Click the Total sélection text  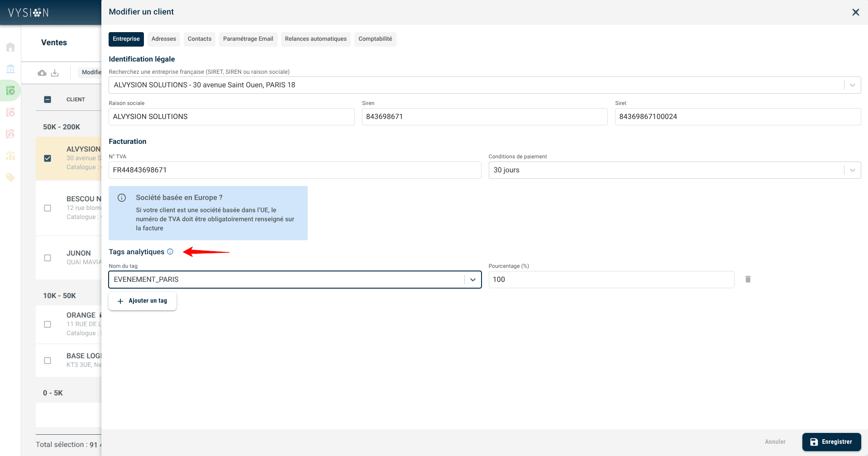(68, 445)
